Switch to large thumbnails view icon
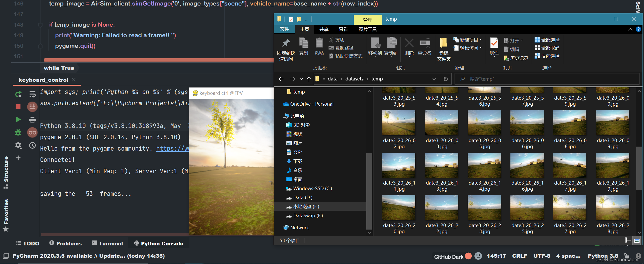Image resolution: width=644 pixels, height=264 pixels. tap(637, 240)
